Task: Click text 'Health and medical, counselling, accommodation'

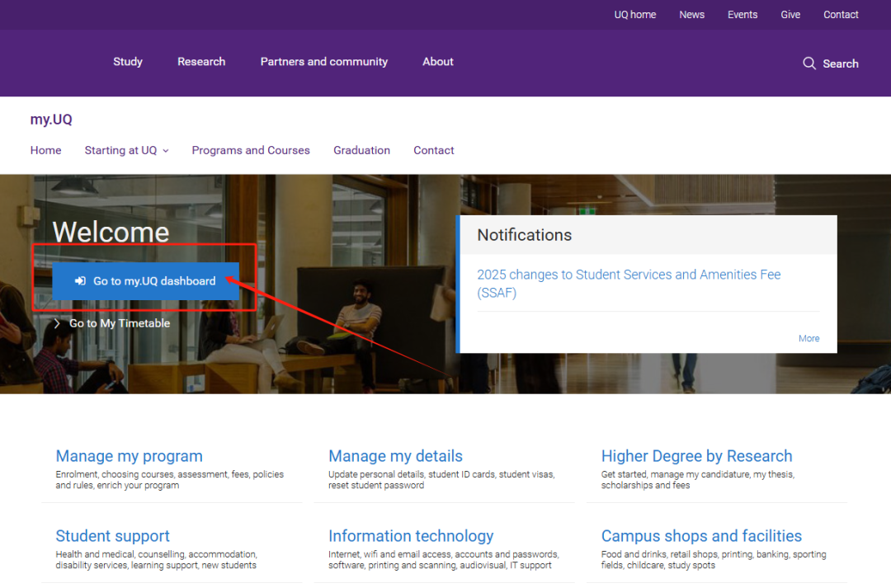Action: pyautogui.click(x=156, y=554)
